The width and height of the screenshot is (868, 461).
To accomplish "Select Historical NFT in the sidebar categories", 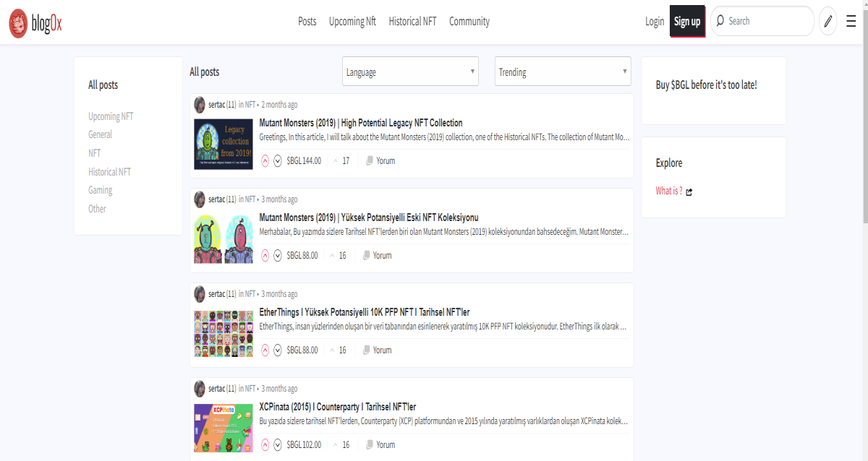I will pyautogui.click(x=110, y=172).
